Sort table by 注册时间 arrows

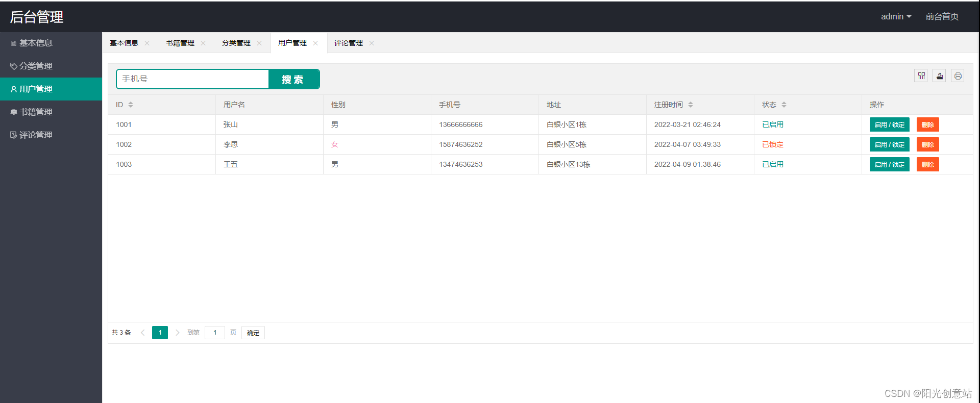coord(691,105)
